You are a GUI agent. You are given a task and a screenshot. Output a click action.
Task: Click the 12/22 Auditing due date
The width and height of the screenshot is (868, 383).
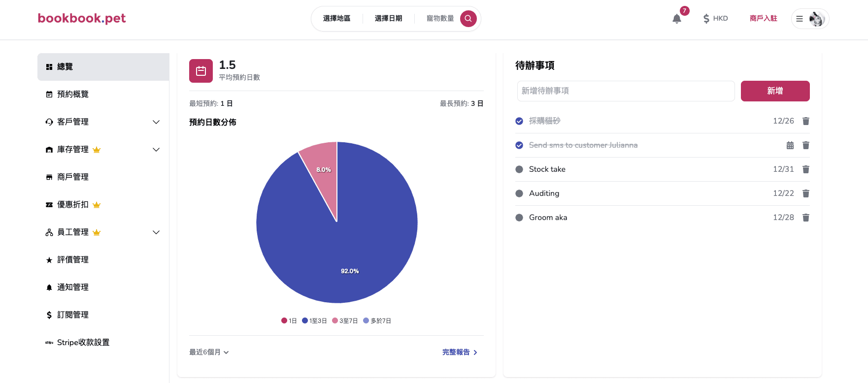[783, 193]
